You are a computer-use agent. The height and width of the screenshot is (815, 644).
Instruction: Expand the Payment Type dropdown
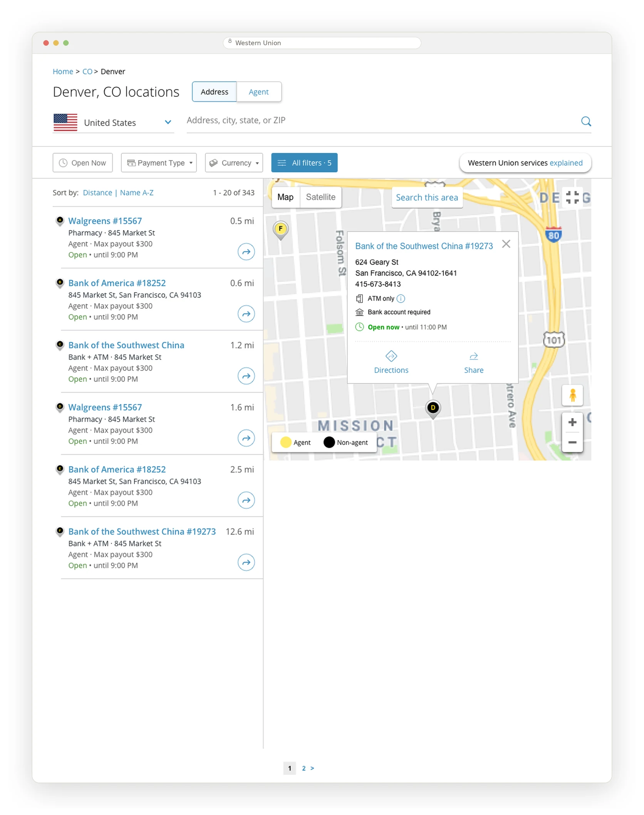[159, 163]
